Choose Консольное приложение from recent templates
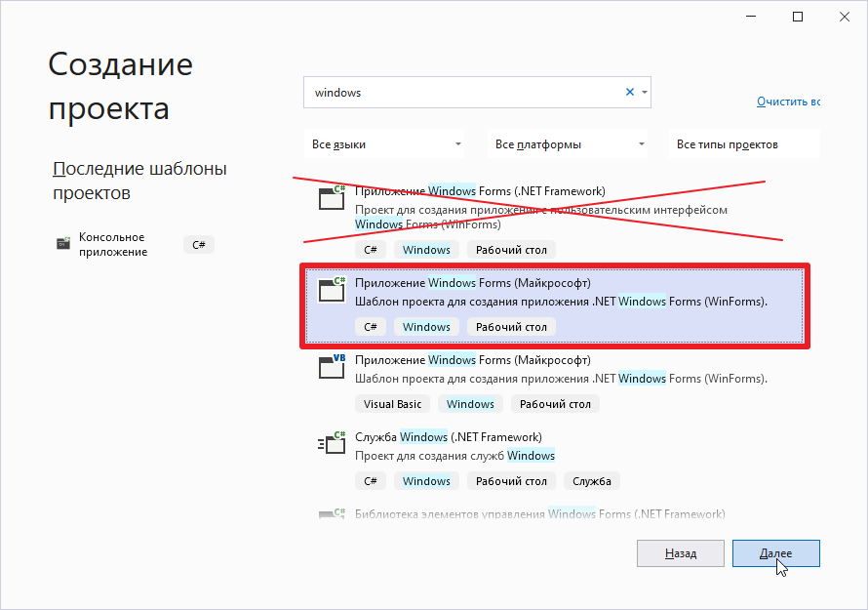The image size is (868, 610). tap(112, 244)
